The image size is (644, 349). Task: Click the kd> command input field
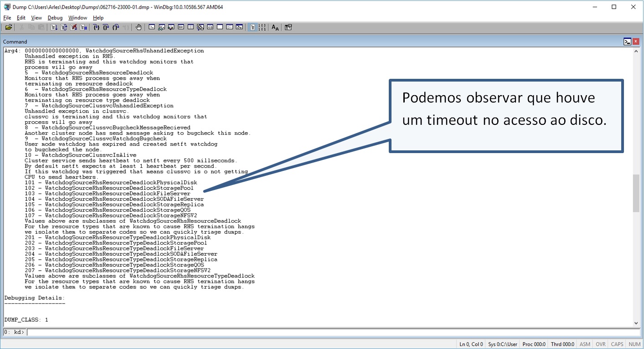[x=334, y=332]
